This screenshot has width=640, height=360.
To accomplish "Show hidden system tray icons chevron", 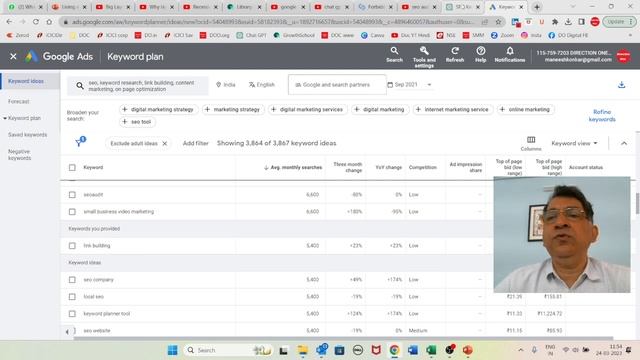I will (x=520, y=350).
